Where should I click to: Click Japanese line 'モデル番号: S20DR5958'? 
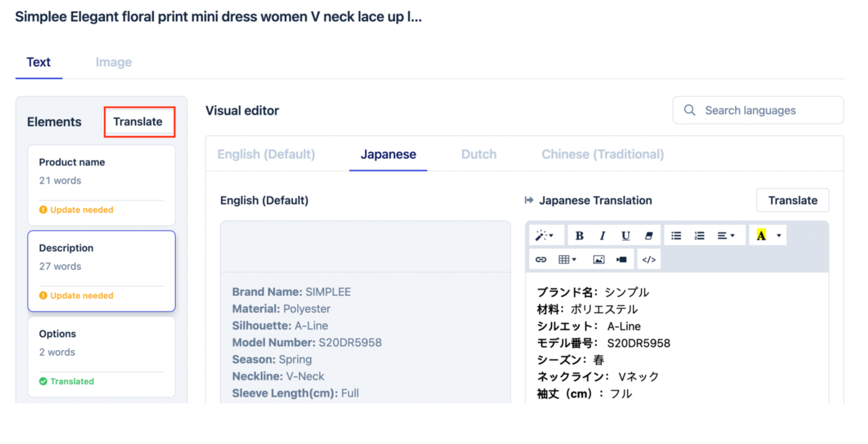pyautogui.click(x=603, y=343)
